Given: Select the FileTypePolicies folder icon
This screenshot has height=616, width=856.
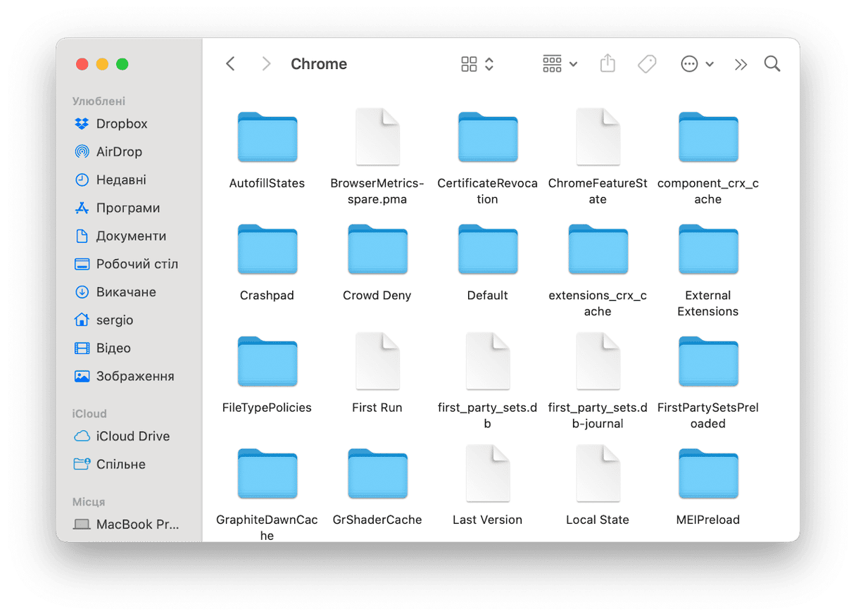Looking at the screenshot, I should click(x=267, y=362).
